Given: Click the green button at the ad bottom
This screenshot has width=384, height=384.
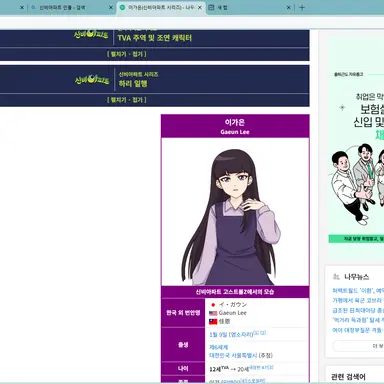Looking at the screenshot, I should [x=356, y=239].
